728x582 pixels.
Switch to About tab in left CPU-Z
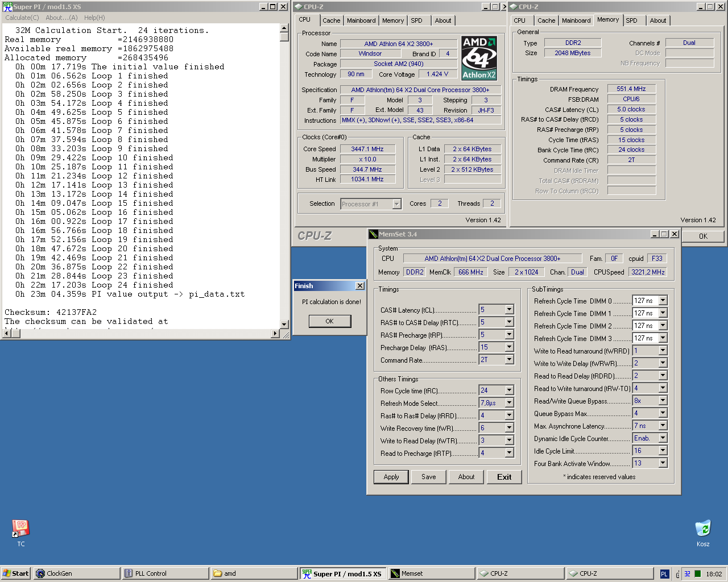[x=443, y=20]
